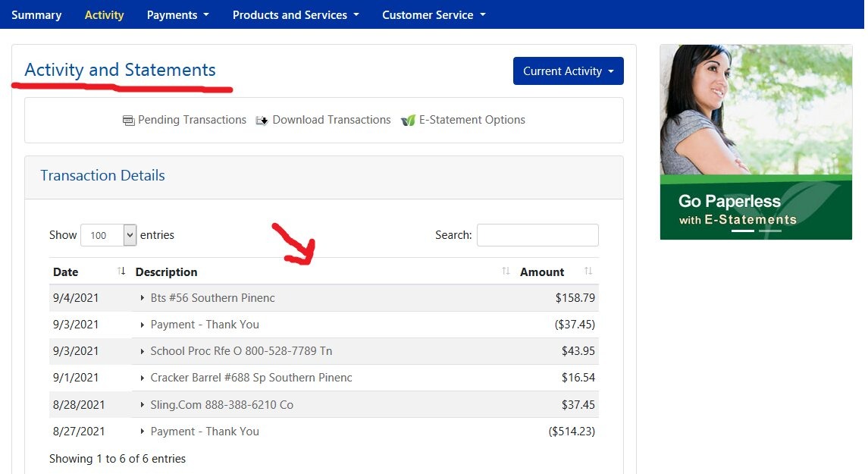Open the E-Statement Options link
This screenshot has height=474, width=868.
click(x=472, y=120)
